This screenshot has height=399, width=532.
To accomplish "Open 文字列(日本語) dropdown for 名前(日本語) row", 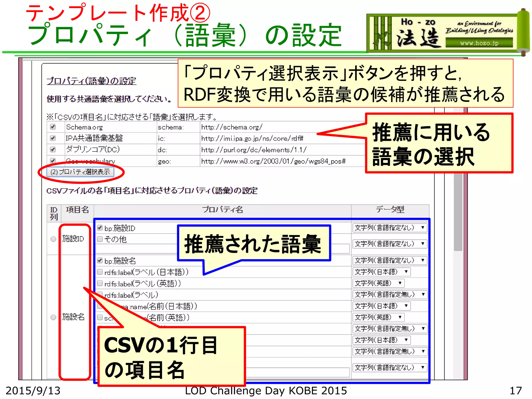I will 381,306.
